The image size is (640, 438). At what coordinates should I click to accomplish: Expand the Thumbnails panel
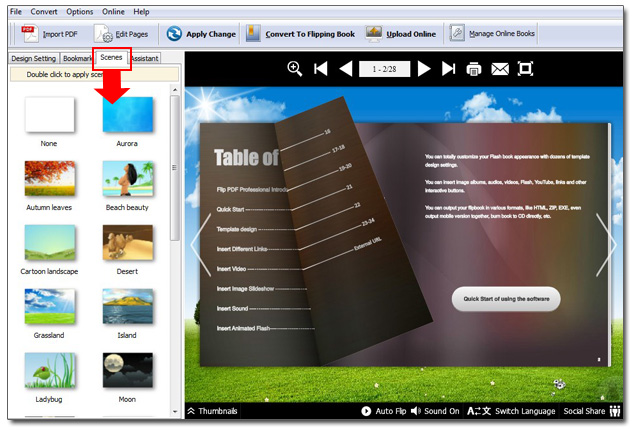pyautogui.click(x=212, y=411)
